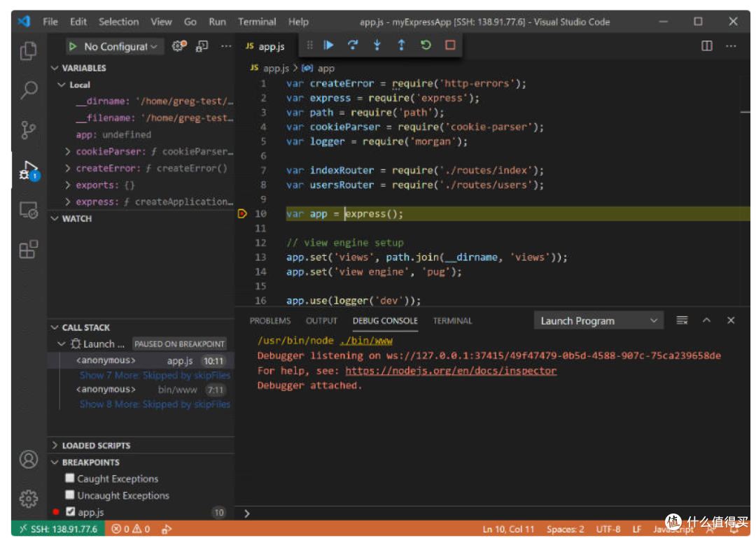Open the Terminal menu
Image resolution: width=756 pixels, height=538 pixels.
pos(257,22)
